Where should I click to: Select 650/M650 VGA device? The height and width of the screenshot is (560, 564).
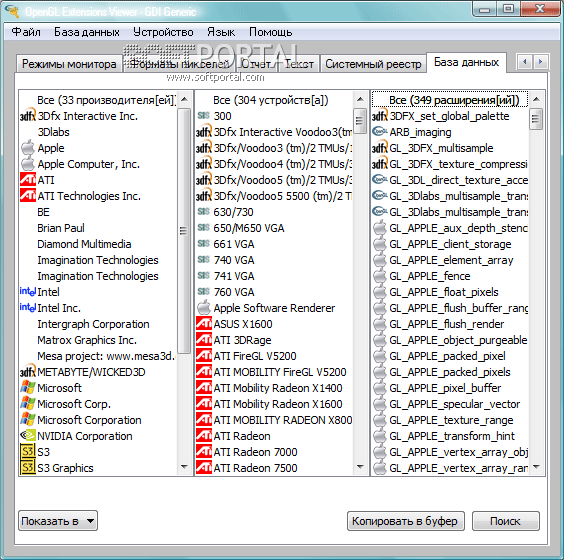pyautogui.click(x=274, y=228)
